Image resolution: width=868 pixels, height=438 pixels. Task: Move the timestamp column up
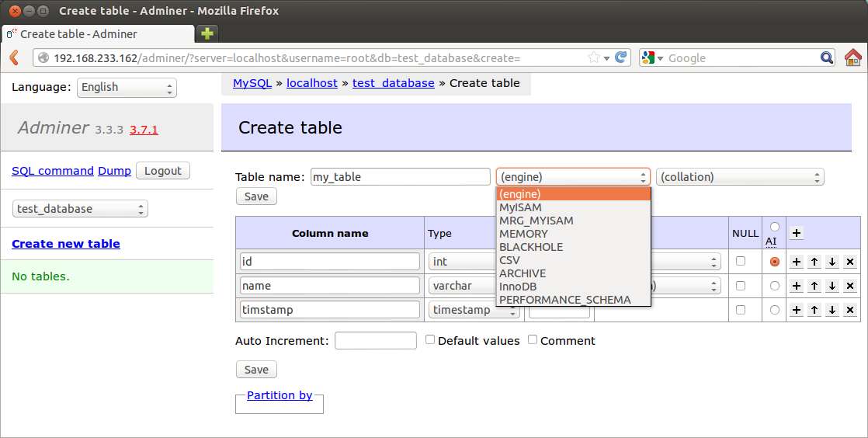[814, 310]
